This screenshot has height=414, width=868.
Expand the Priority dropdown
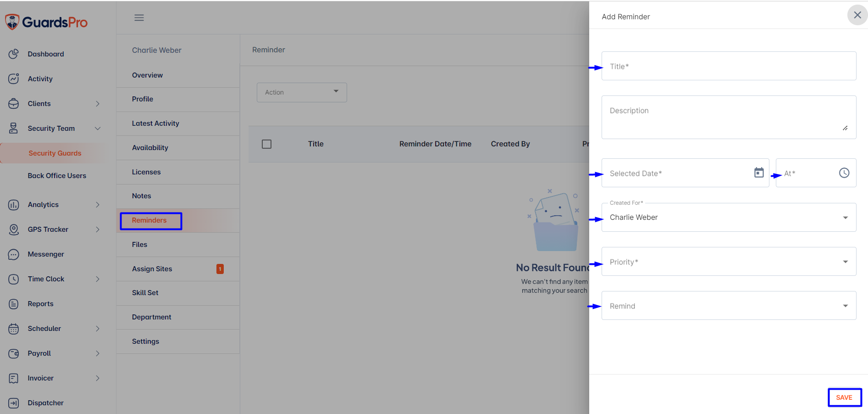tap(729, 262)
